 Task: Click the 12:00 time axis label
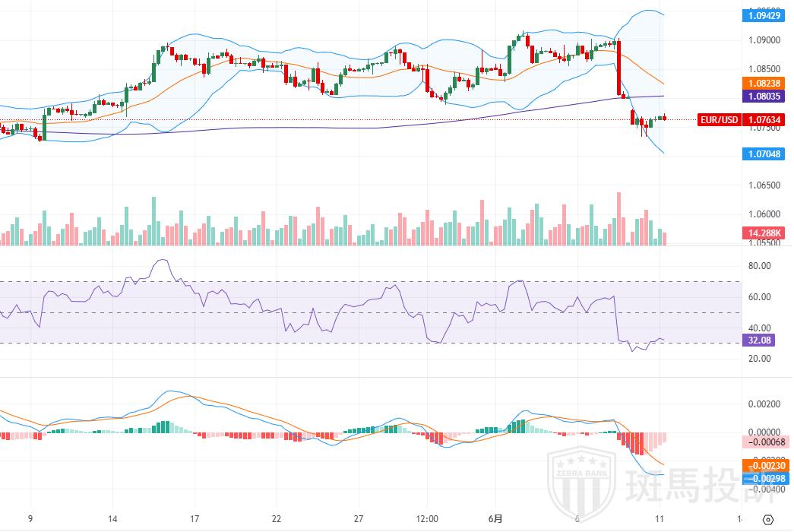pyautogui.click(x=428, y=519)
